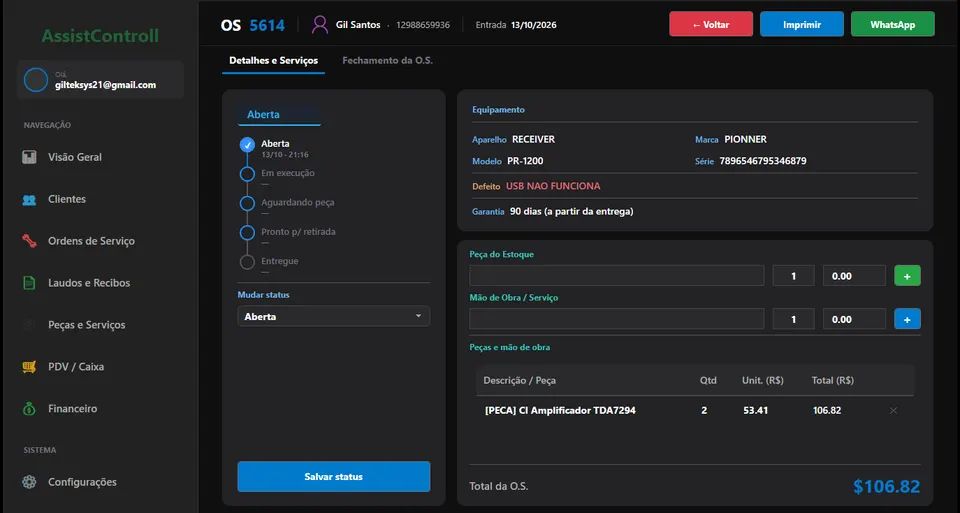Click the Ordens de Serviço wrench icon

point(29,241)
